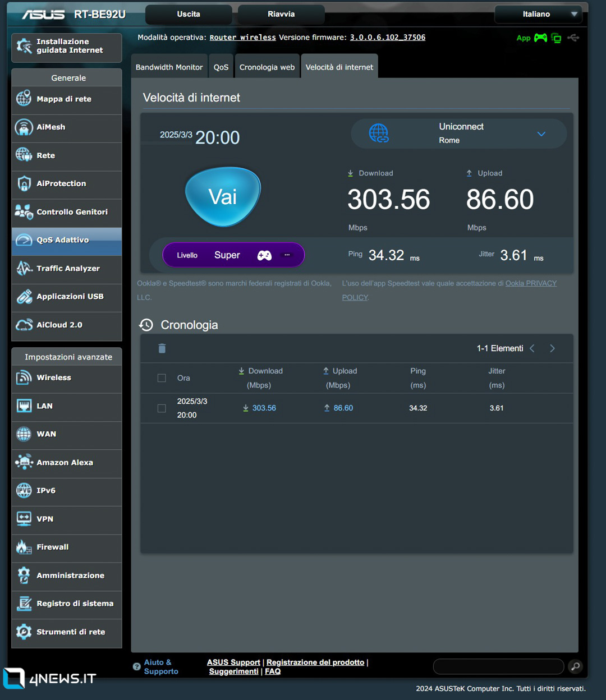The height and width of the screenshot is (700, 606).
Task: Open Mappa di rete globe icon
Action: (x=24, y=98)
